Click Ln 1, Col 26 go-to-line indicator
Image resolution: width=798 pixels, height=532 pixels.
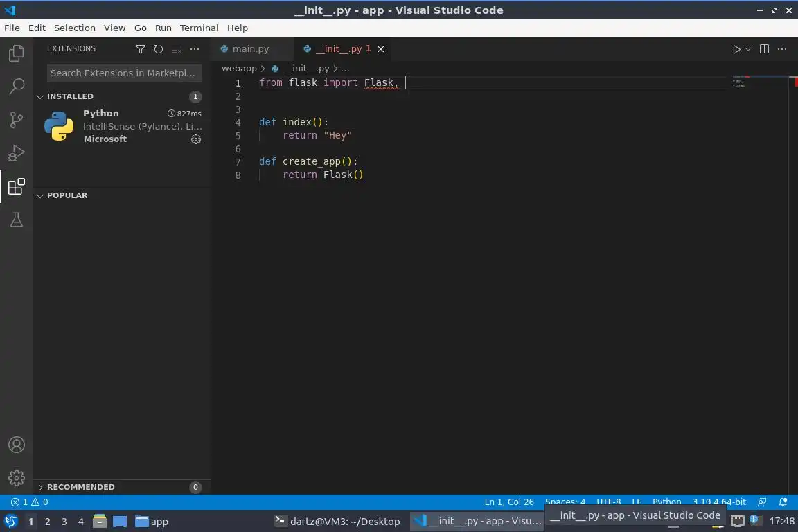click(x=509, y=502)
